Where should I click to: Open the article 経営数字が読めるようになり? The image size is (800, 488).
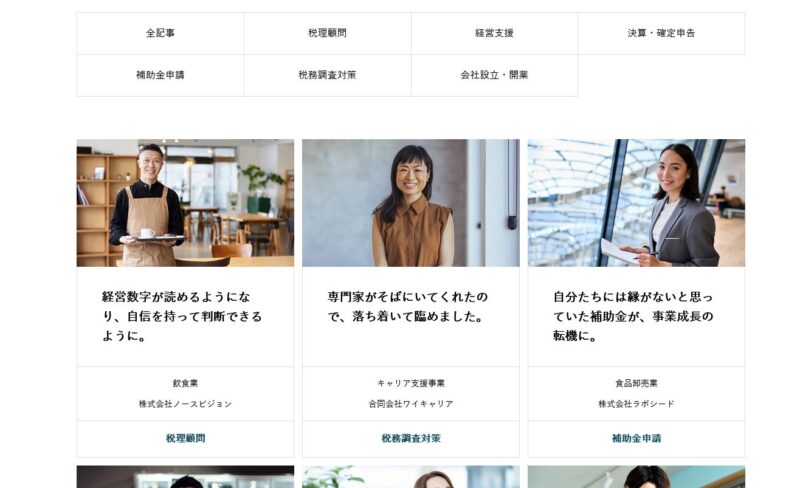point(182,316)
